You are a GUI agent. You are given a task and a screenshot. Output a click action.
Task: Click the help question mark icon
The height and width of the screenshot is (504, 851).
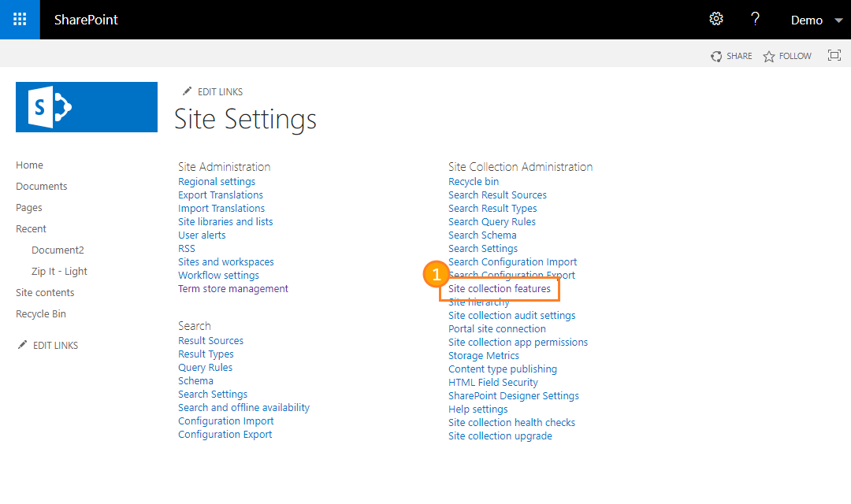(755, 19)
